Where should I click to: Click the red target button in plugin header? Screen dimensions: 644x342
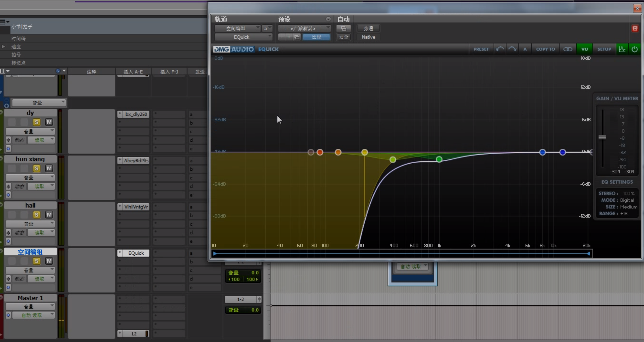tap(635, 28)
